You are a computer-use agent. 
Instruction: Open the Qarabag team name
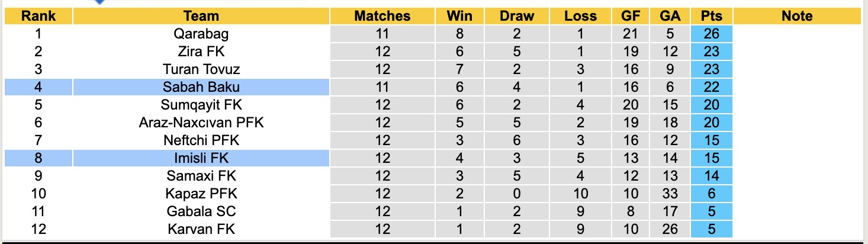(x=201, y=34)
